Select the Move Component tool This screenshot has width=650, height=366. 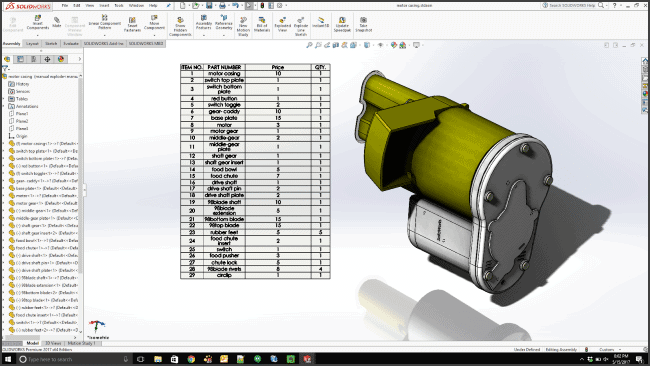(x=154, y=22)
